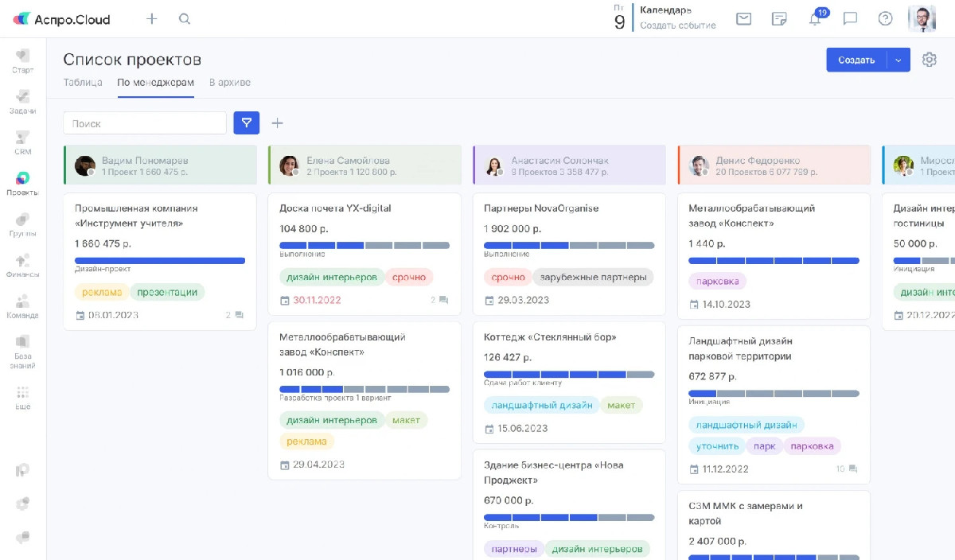Click the Поиск search input field
The width and height of the screenshot is (955, 560).
(145, 123)
